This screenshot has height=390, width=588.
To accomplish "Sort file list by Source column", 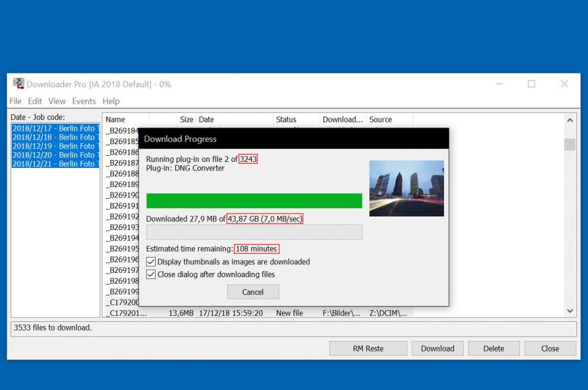I will click(x=390, y=120).
